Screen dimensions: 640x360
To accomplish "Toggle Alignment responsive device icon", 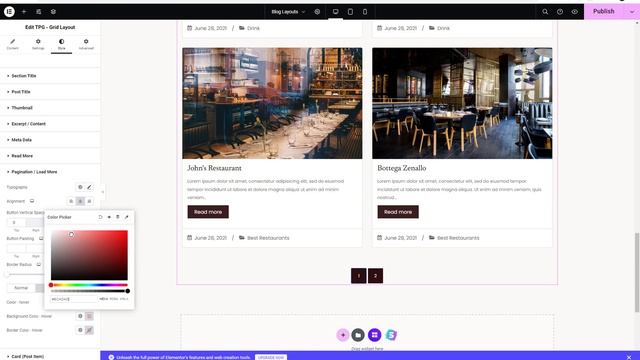I will point(32,201).
